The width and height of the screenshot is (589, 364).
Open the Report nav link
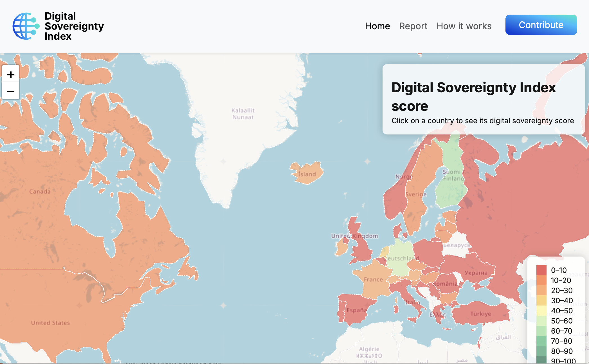coord(413,26)
